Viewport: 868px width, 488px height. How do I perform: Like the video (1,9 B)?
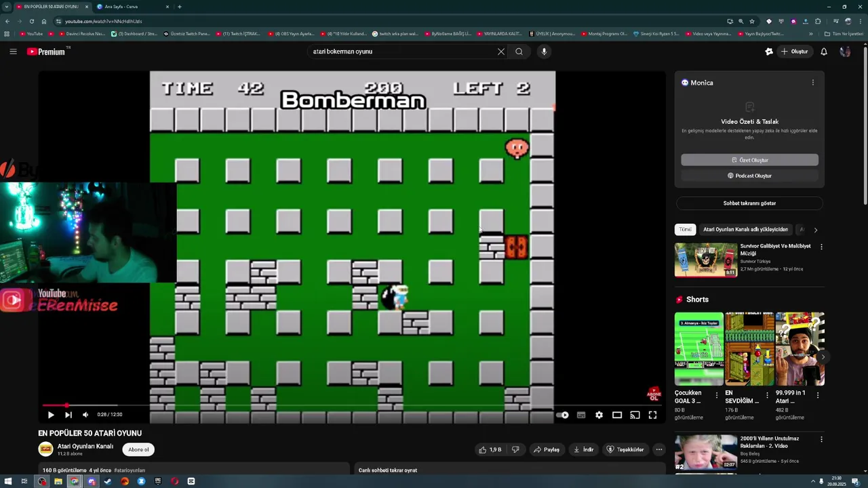pos(490,449)
